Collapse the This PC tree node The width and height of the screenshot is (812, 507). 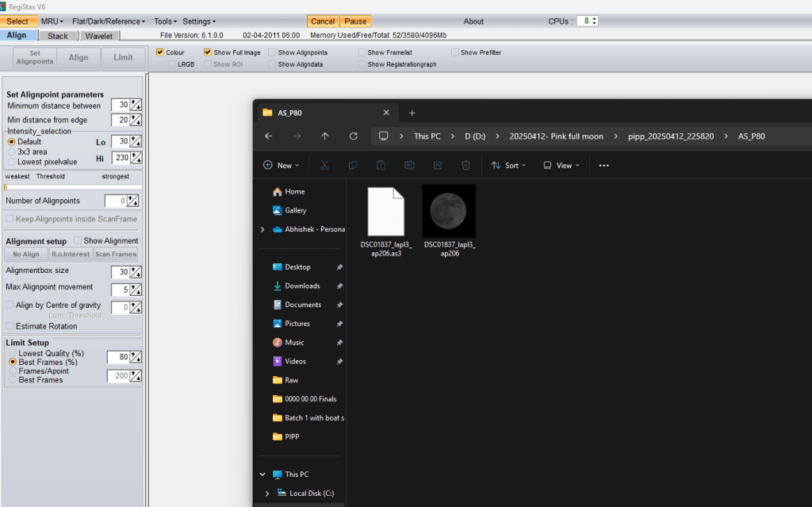(x=262, y=474)
